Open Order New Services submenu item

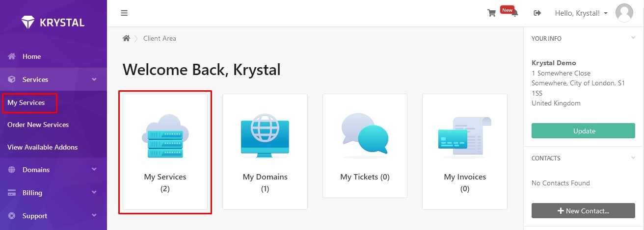38,125
